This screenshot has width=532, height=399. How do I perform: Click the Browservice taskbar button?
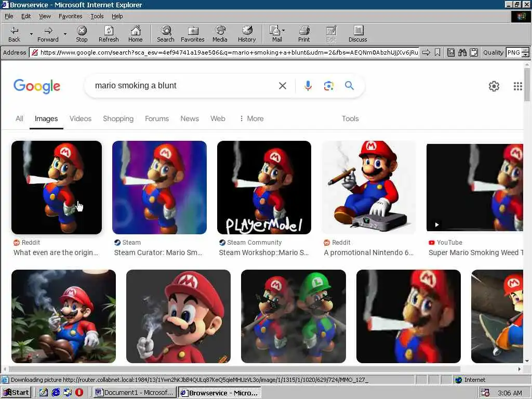[x=220, y=393]
